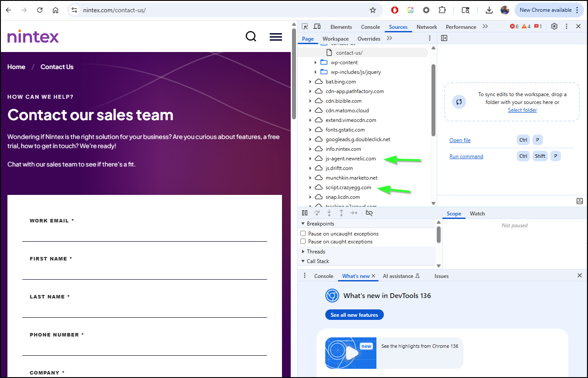This screenshot has width=588, height=378.
Task: Open the DevTools customize kebab menu
Action: (567, 26)
